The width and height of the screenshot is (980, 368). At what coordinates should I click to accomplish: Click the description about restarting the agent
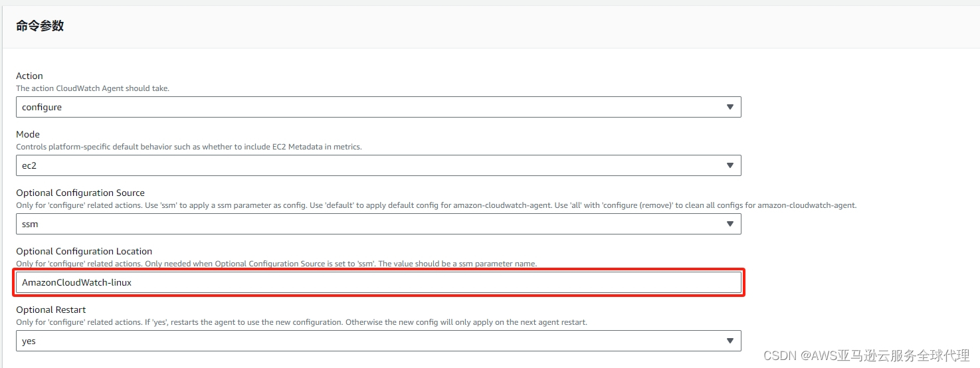point(302,322)
